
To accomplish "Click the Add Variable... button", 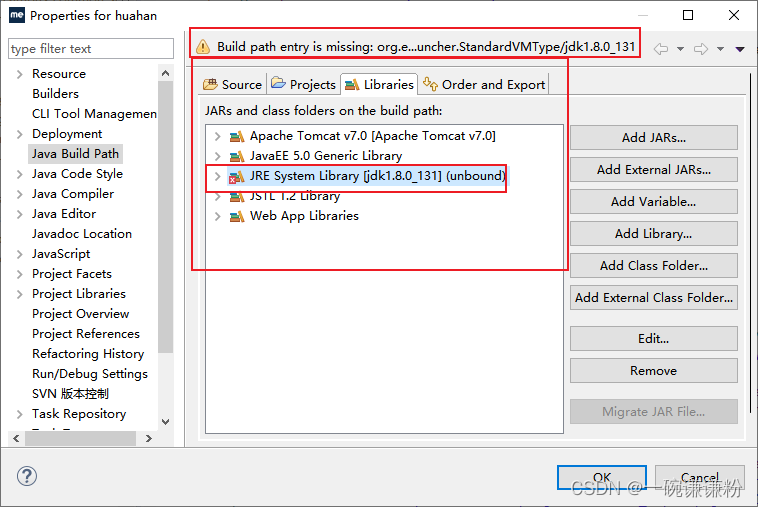I will tap(654, 202).
